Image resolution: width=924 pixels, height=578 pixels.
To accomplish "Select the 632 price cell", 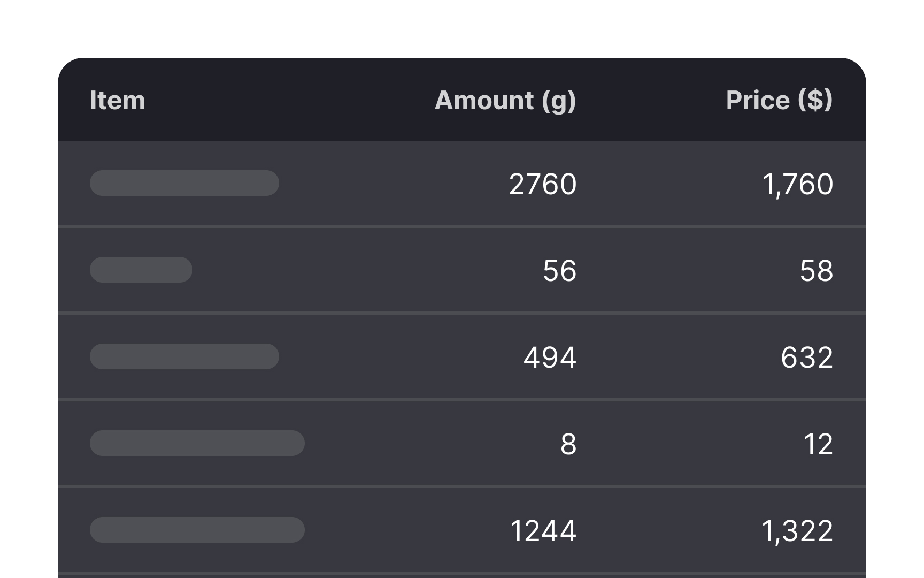I will click(806, 358).
